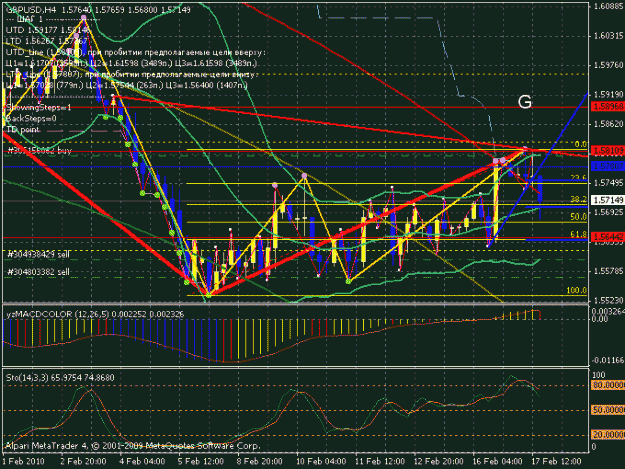This screenshot has width=625, height=469.
Task: Click time axis label 4 Feb 04:00
Action: coord(142,461)
